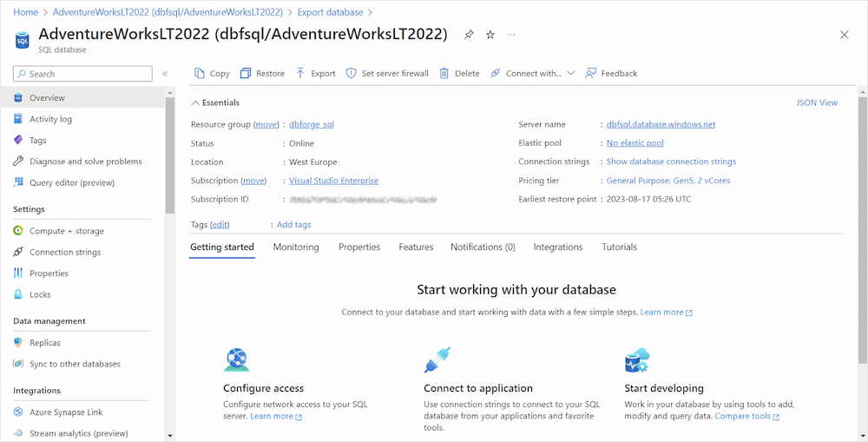868x442 pixels.
Task: Click Learn more under Configure access
Action: click(276, 416)
